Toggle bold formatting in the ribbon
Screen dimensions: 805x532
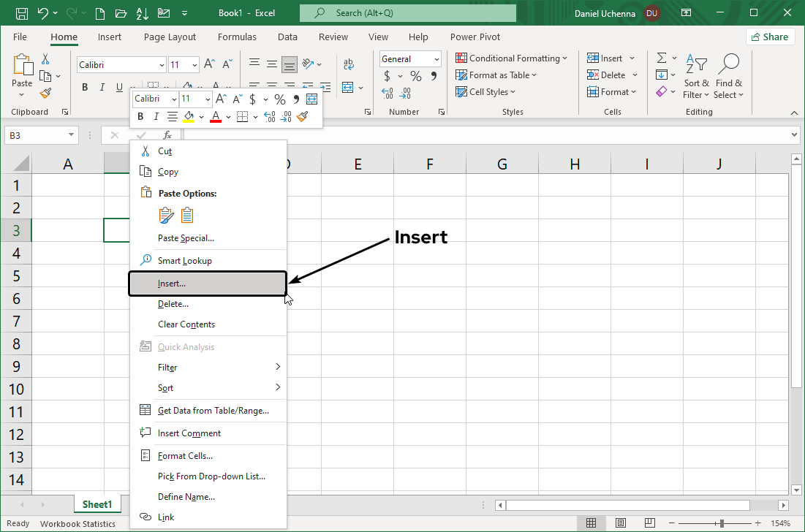point(84,87)
